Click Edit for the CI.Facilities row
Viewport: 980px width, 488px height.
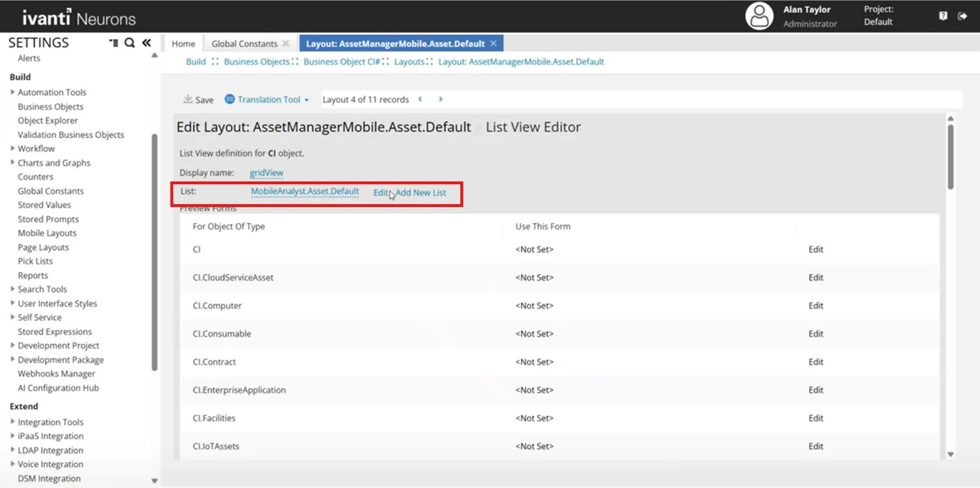click(816, 418)
